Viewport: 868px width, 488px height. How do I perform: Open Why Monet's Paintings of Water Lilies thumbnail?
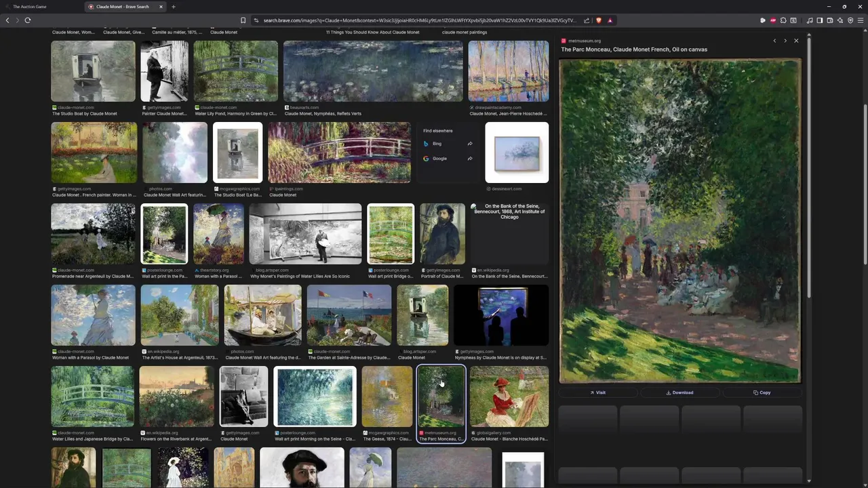pos(305,234)
